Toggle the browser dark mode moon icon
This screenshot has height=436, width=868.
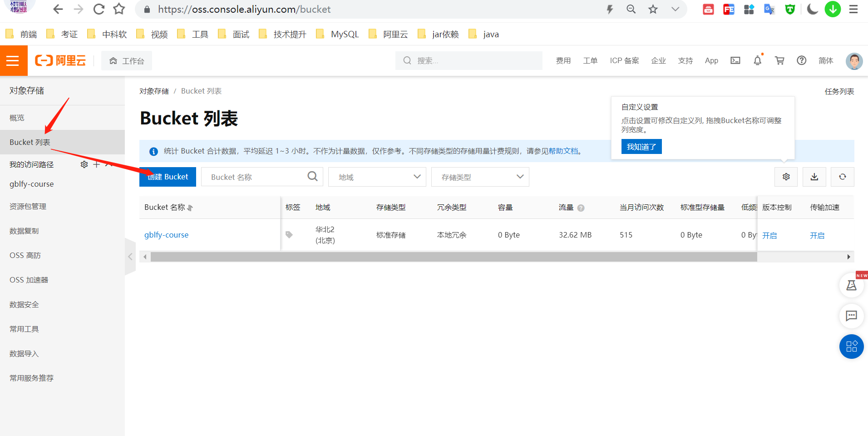coord(812,9)
